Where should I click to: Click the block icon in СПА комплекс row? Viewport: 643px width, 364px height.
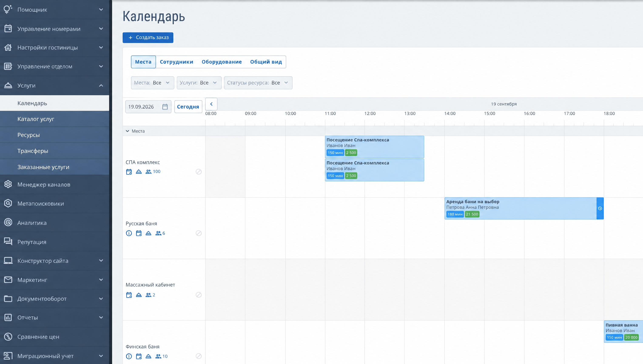199,172
